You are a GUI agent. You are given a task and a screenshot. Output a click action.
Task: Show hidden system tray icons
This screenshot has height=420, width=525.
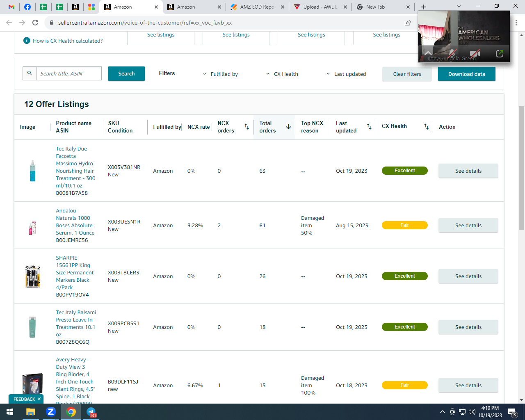point(442,412)
